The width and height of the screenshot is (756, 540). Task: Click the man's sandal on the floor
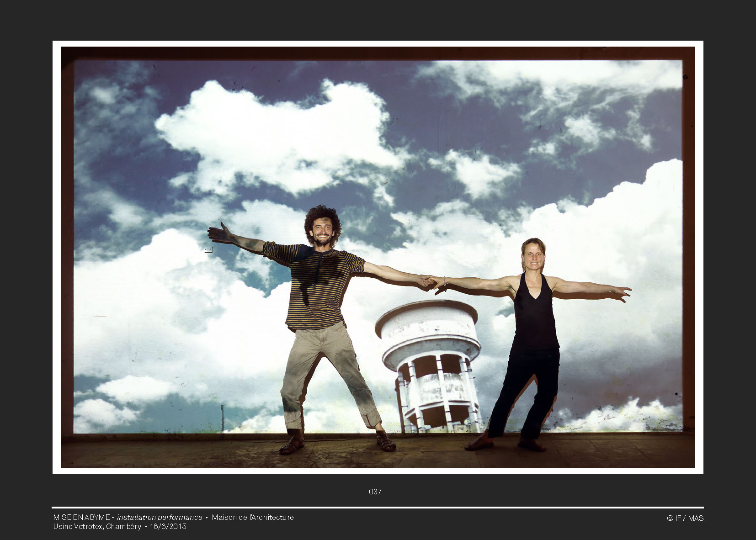[293, 445]
